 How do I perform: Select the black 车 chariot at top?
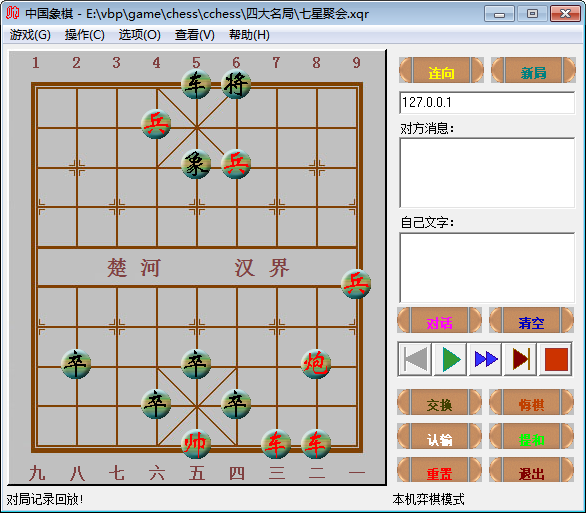(x=196, y=84)
